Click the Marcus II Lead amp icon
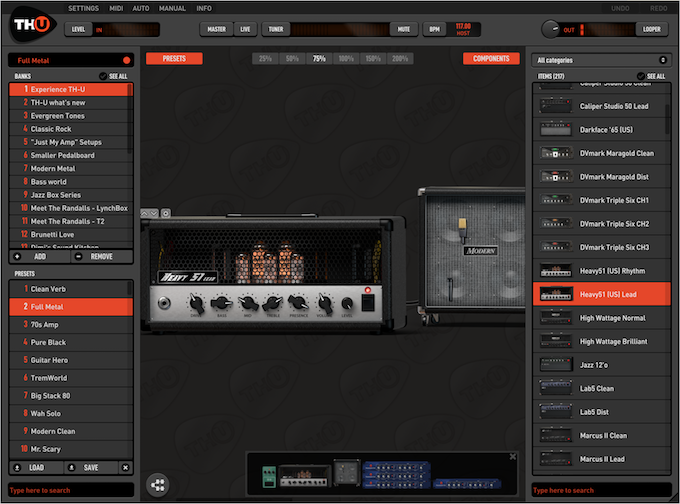The image size is (680, 504). pyautogui.click(x=556, y=459)
